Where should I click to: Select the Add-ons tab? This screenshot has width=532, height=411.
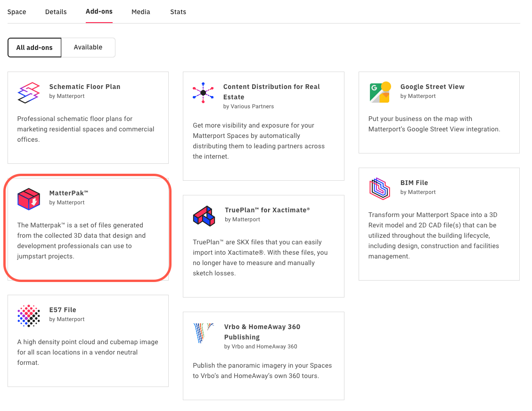point(99,11)
